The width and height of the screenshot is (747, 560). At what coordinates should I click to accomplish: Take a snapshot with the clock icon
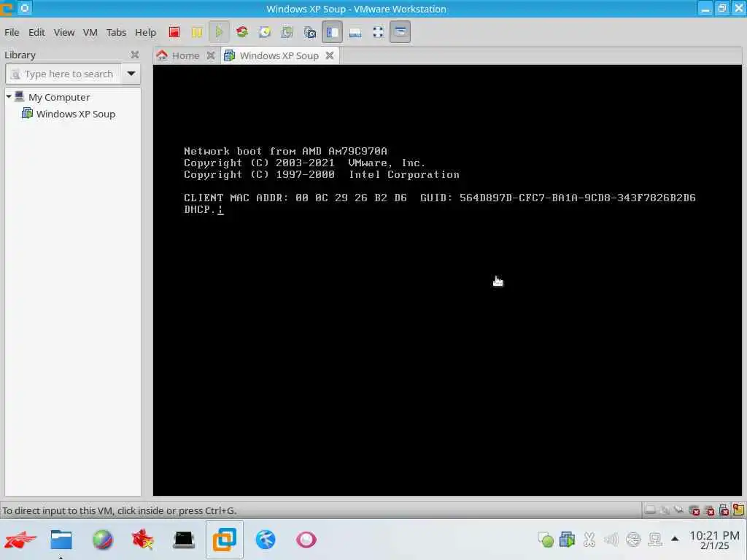tap(265, 32)
